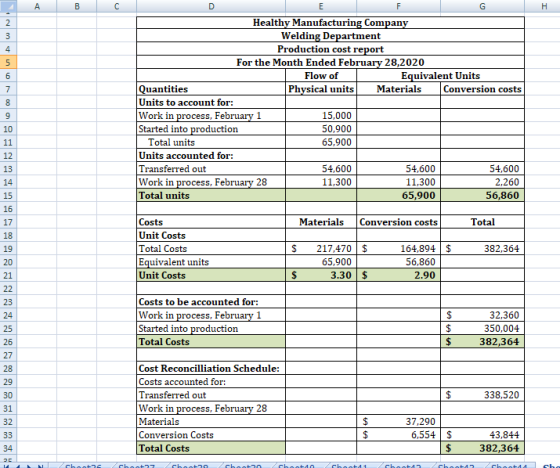Click the Select All corner box

click(x=8, y=6)
